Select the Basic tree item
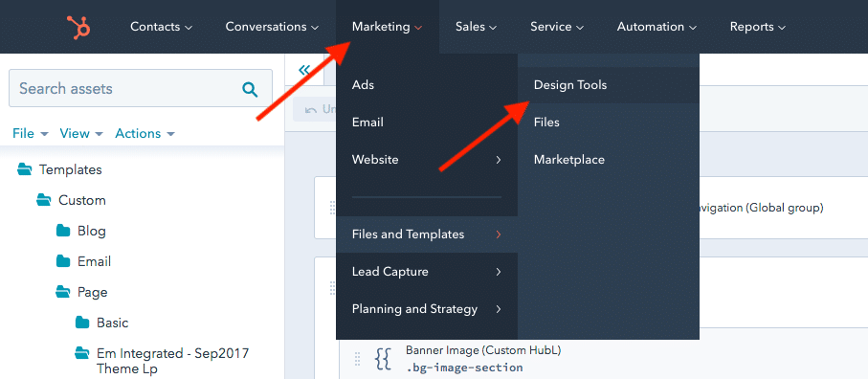The height and width of the screenshot is (379, 868). coord(112,322)
